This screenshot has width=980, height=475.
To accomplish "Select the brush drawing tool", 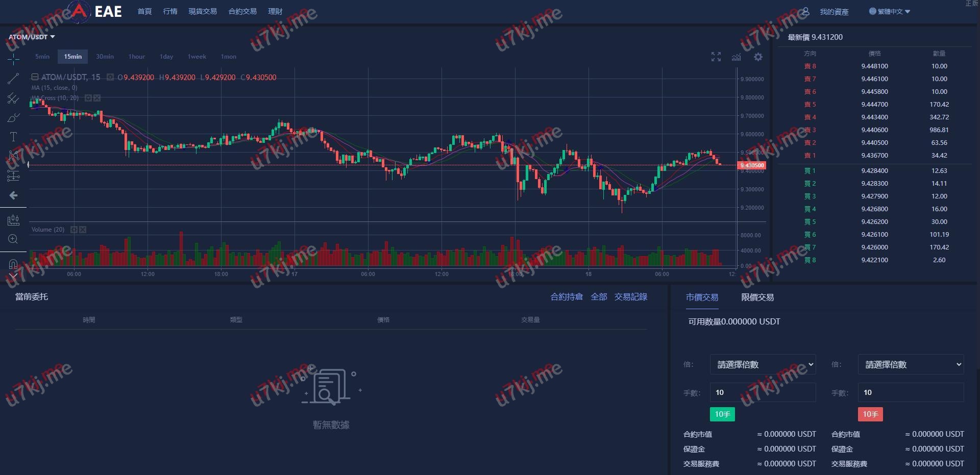I will pos(13,118).
